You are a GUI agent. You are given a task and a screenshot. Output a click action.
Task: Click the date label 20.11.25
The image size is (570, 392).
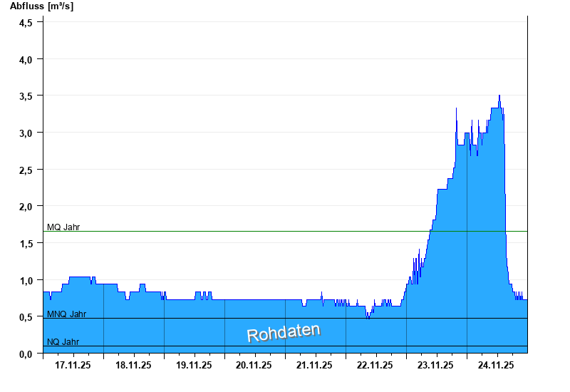point(254,365)
